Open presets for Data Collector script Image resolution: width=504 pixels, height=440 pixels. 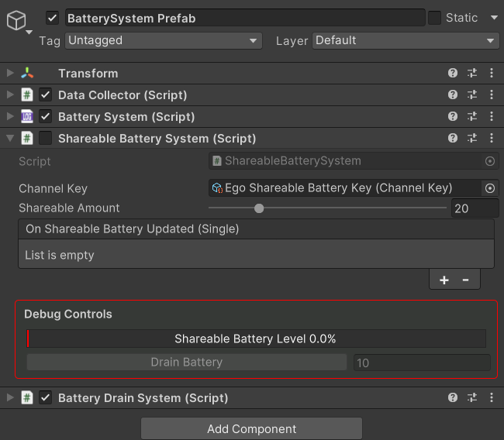point(472,95)
